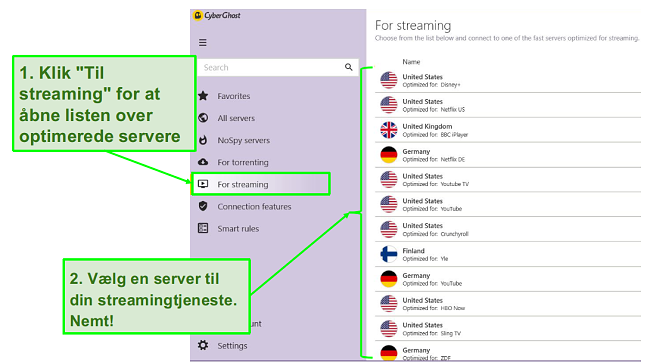
Task: Click the German flag for ZDF server
Action: (389, 353)
